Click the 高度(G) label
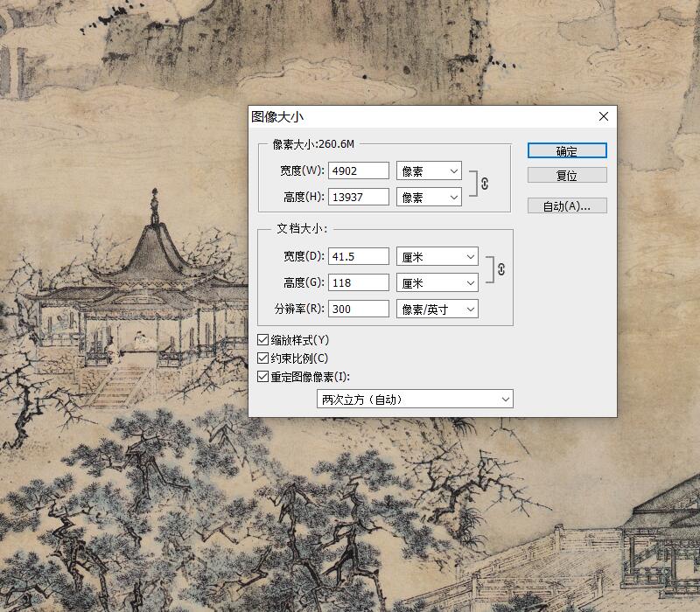This screenshot has width=700, height=612. pos(304,282)
